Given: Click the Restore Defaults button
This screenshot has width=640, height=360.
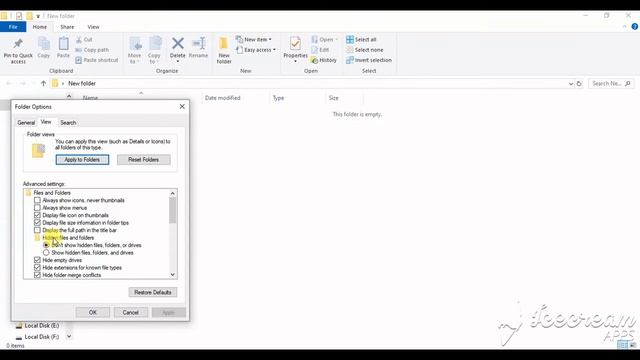Looking at the screenshot, I should click(153, 292).
